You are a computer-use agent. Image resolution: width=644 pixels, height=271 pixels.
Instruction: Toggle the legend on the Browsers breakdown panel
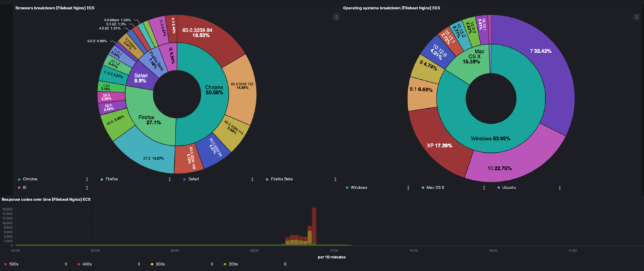tap(336, 17)
